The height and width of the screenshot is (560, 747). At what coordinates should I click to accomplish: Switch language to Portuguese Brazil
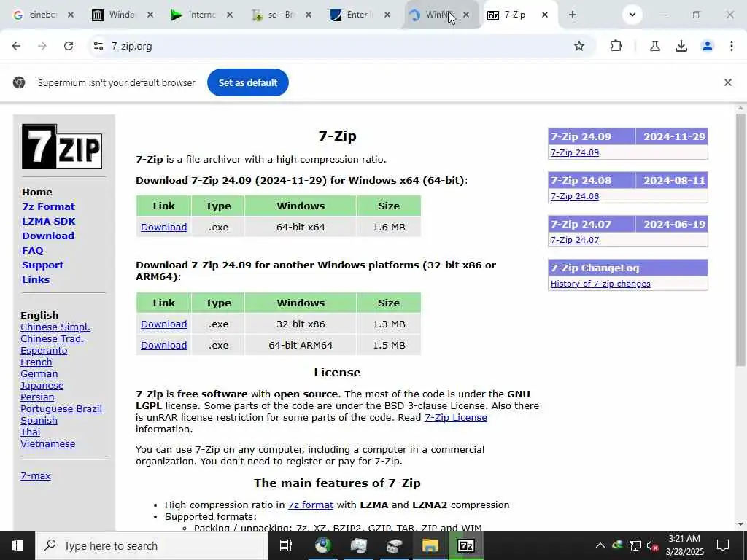pos(61,408)
